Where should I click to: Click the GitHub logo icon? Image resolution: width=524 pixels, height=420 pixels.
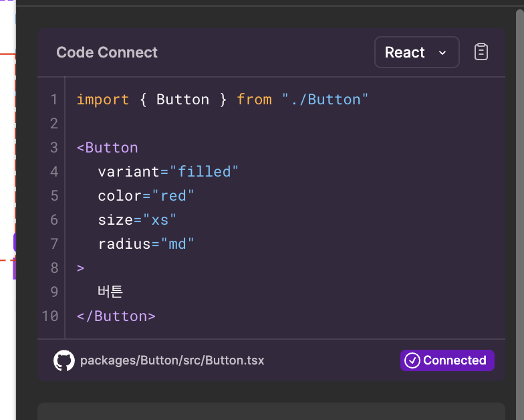pos(64,360)
